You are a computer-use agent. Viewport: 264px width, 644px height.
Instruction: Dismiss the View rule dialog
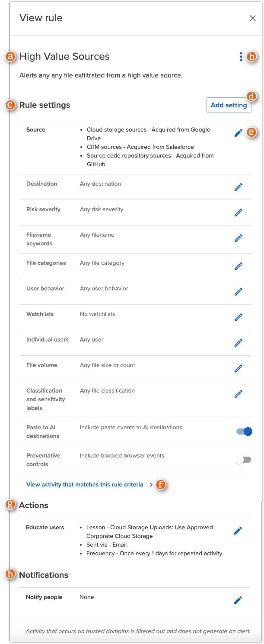pos(253,18)
